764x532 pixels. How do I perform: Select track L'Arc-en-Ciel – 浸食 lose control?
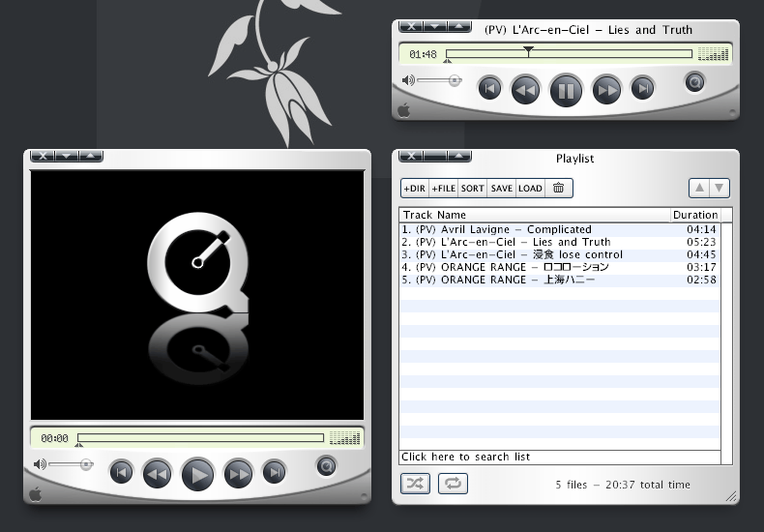tap(559, 254)
